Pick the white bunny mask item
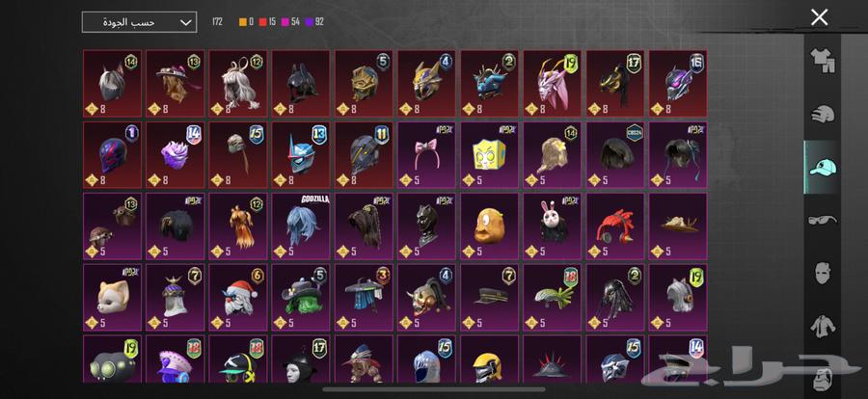 pyautogui.click(x=552, y=226)
